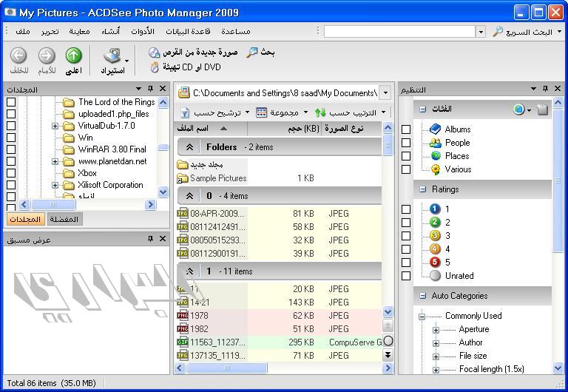The height and width of the screenshot is (392, 568).
Task: Check the People category checkbox
Action: pyautogui.click(x=406, y=143)
